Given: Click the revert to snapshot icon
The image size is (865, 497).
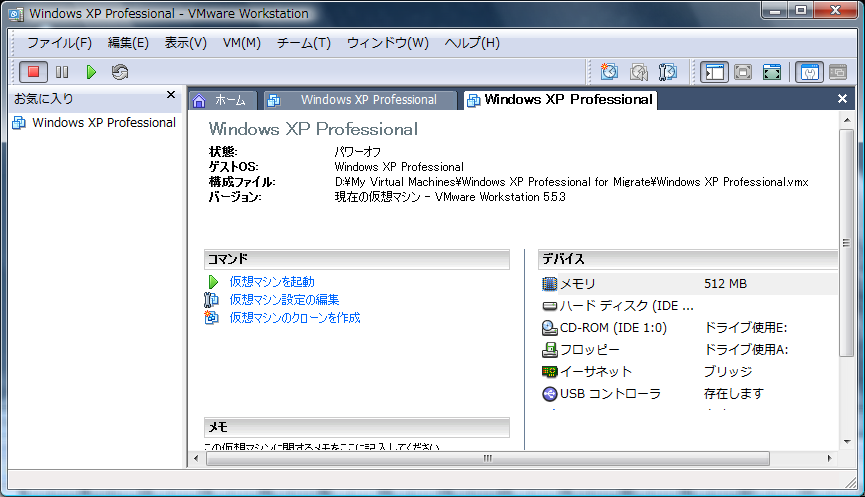Looking at the screenshot, I should click(x=638, y=72).
